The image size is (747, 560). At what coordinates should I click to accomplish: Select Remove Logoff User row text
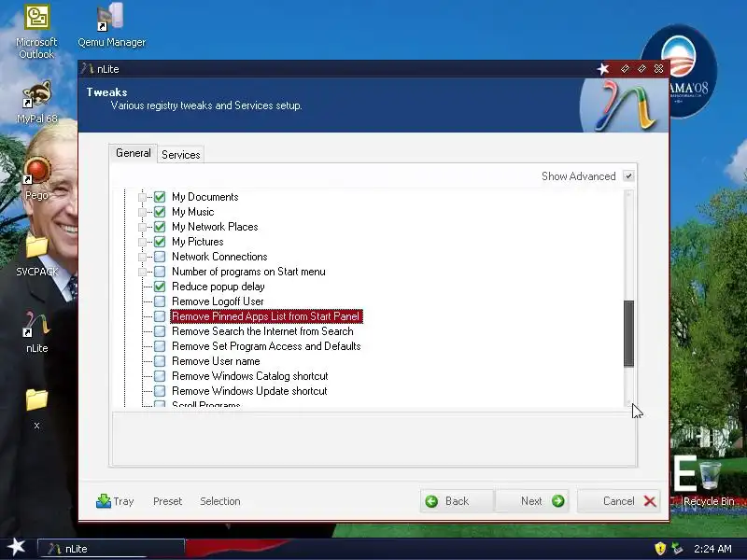218,301
